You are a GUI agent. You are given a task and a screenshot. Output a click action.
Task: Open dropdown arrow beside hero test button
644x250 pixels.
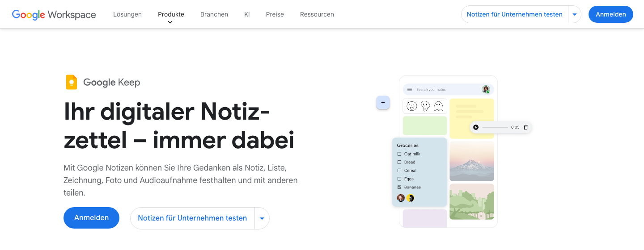coord(262,218)
